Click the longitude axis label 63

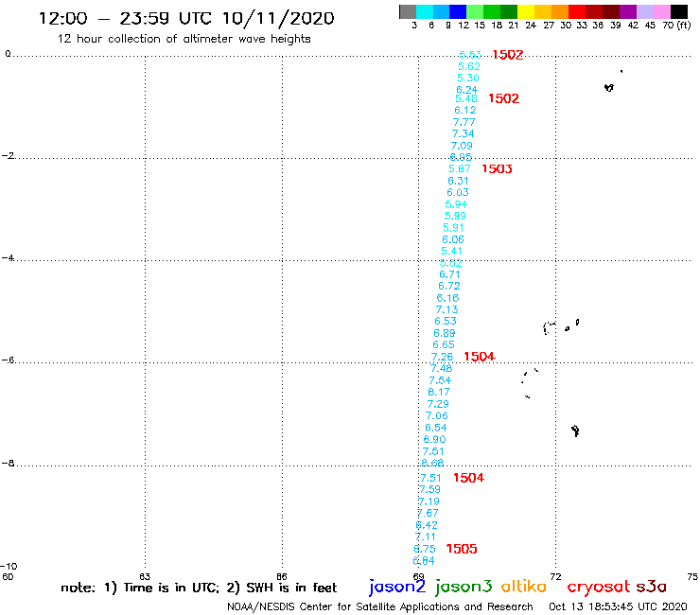tap(145, 576)
